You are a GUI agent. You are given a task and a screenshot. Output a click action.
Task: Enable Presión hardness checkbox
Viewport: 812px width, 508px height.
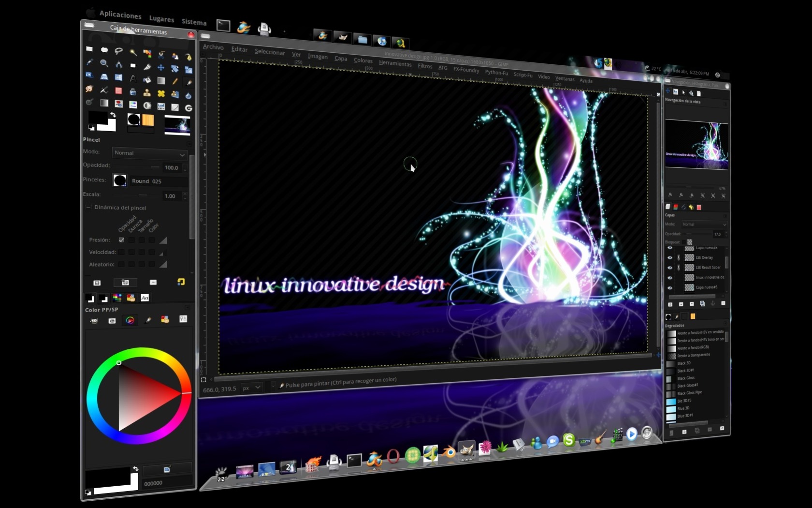click(x=131, y=239)
